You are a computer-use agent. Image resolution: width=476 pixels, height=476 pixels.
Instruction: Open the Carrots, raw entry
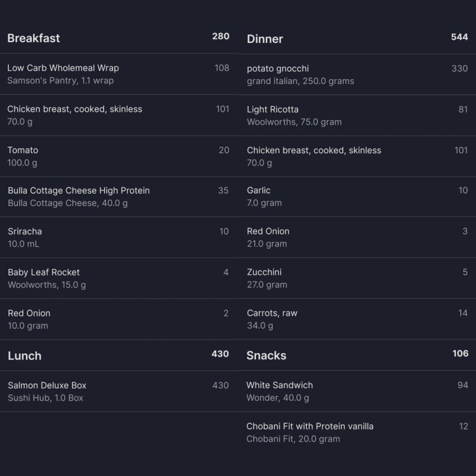[x=357, y=319]
